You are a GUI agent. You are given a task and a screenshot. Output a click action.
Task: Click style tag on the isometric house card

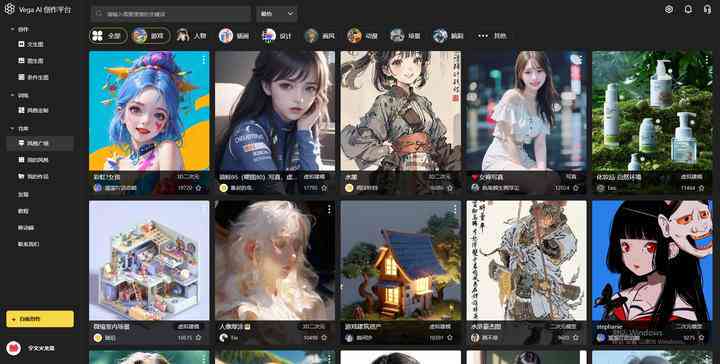189,327
